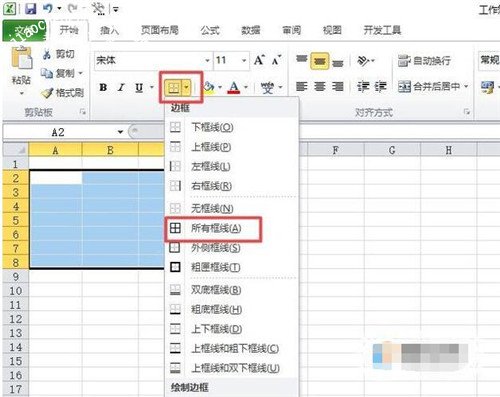Image resolution: width=500 pixels, height=397 pixels.
Task: Click the Undo arrow icon
Action: [48, 8]
